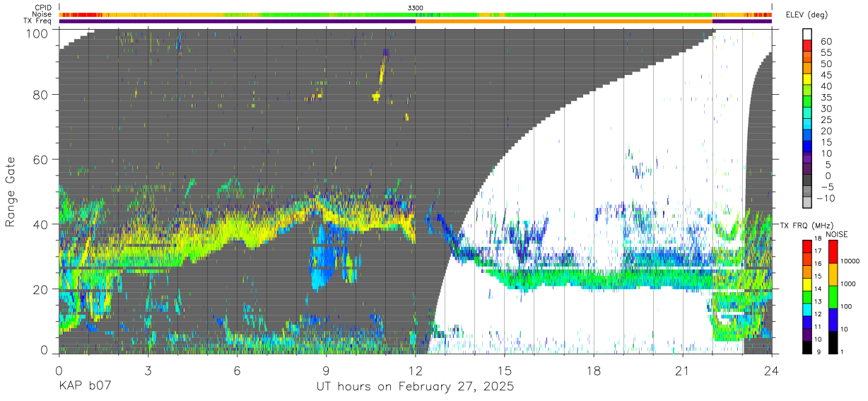Viewport: 868px width, 401px height.
Task: Click the UT hour tick label 12
Action: tap(416, 371)
